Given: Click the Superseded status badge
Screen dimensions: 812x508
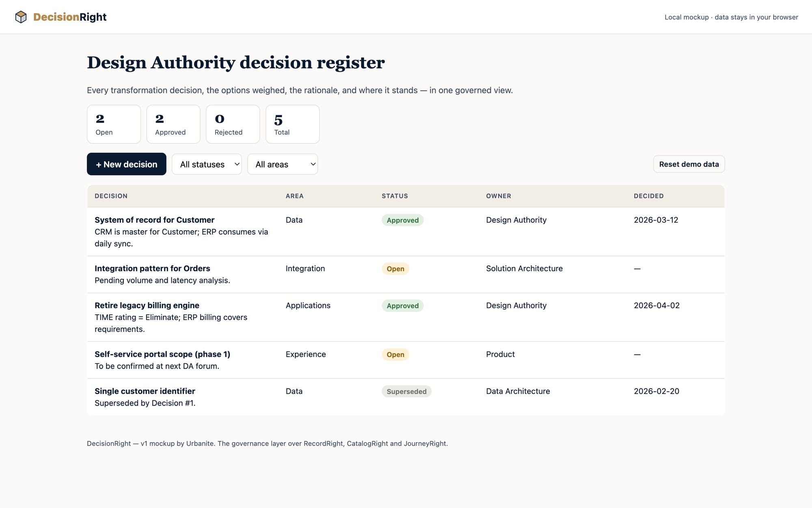Looking at the screenshot, I should pyautogui.click(x=406, y=391).
